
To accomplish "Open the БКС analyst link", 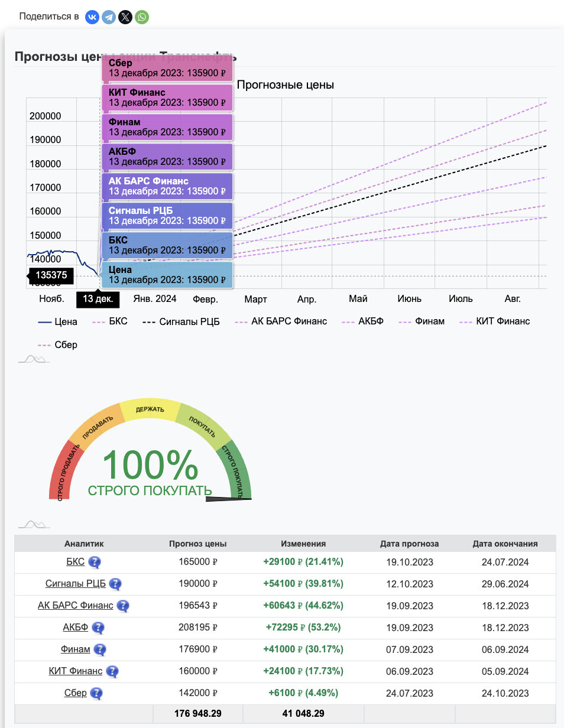I will click(x=76, y=562).
